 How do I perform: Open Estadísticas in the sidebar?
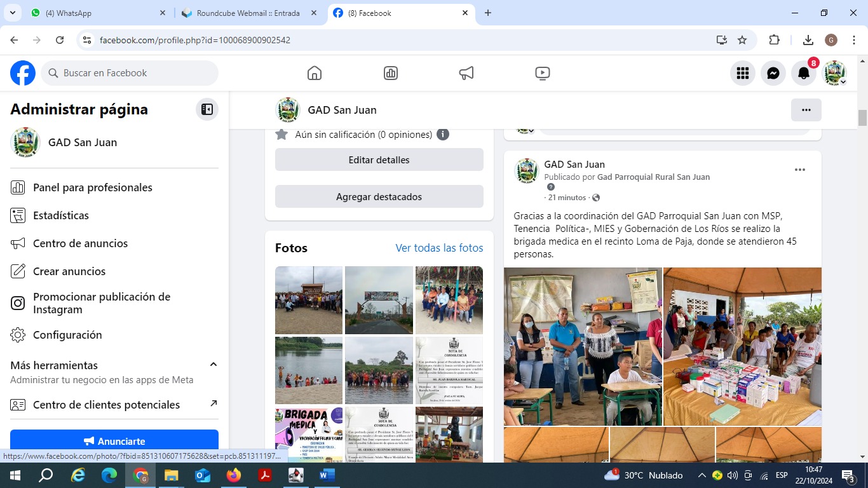[x=61, y=215]
